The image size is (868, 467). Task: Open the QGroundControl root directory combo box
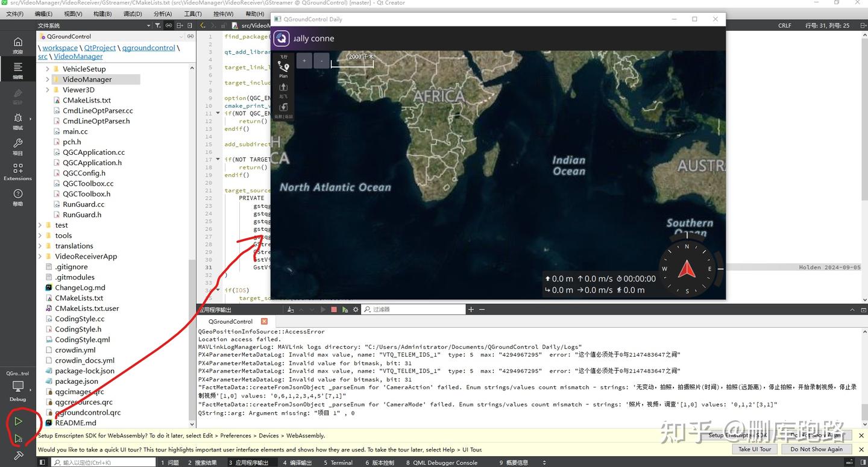tap(110, 36)
